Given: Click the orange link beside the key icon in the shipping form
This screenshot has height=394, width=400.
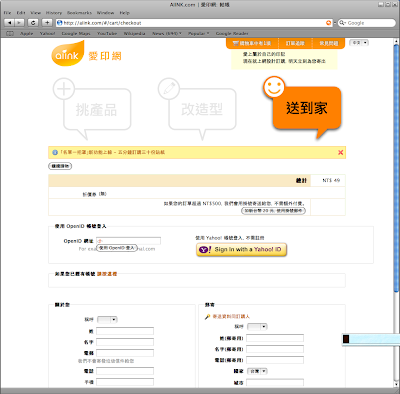Looking at the screenshot, I should coord(231,316).
